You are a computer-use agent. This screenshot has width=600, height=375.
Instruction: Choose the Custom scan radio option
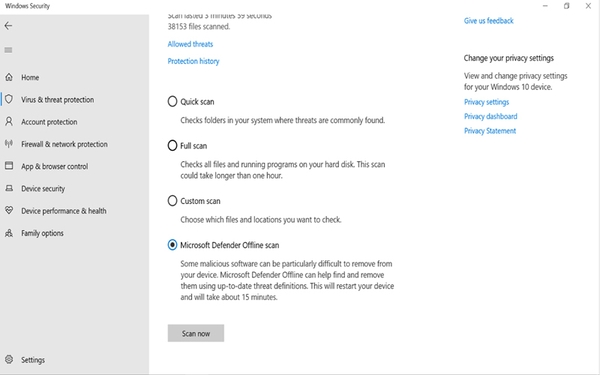(172, 201)
